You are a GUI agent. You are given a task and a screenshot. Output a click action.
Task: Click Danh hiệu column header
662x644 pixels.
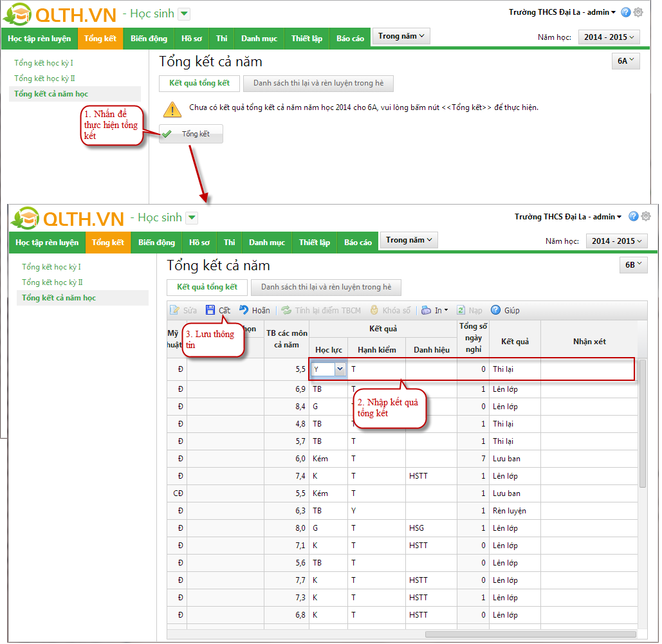coord(431,349)
